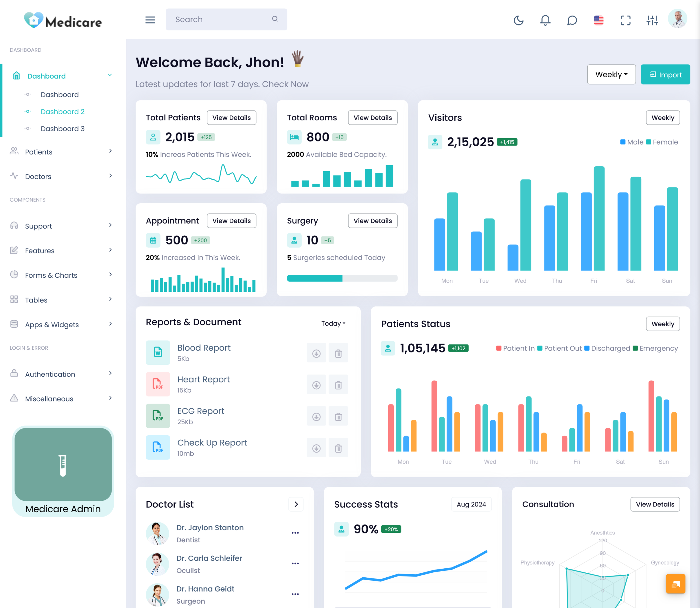Open more options for Dr. Jaylon Stanton
This screenshot has width=700, height=608.
(x=295, y=533)
